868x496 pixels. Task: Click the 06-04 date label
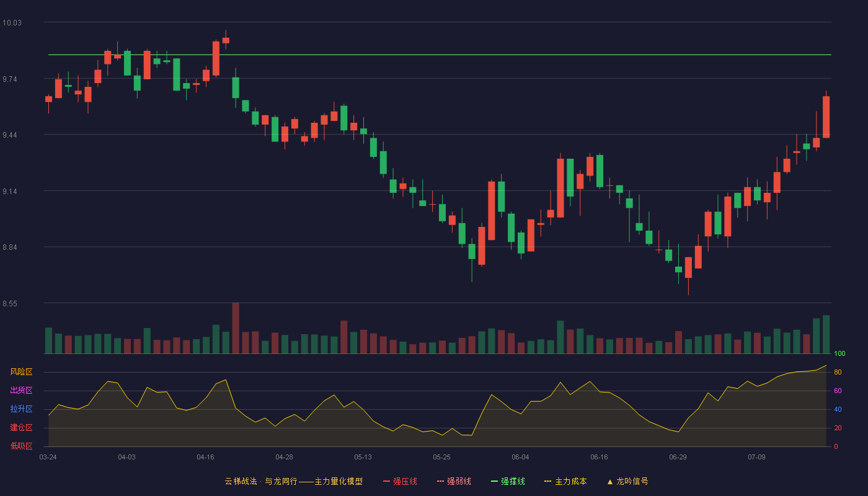click(x=520, y=457)
